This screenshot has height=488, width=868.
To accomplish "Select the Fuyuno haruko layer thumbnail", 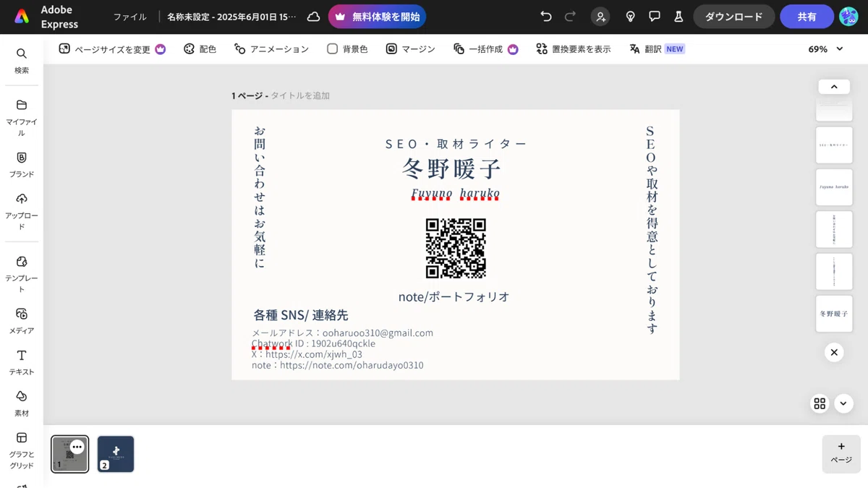I will click(x=834, y=187).
